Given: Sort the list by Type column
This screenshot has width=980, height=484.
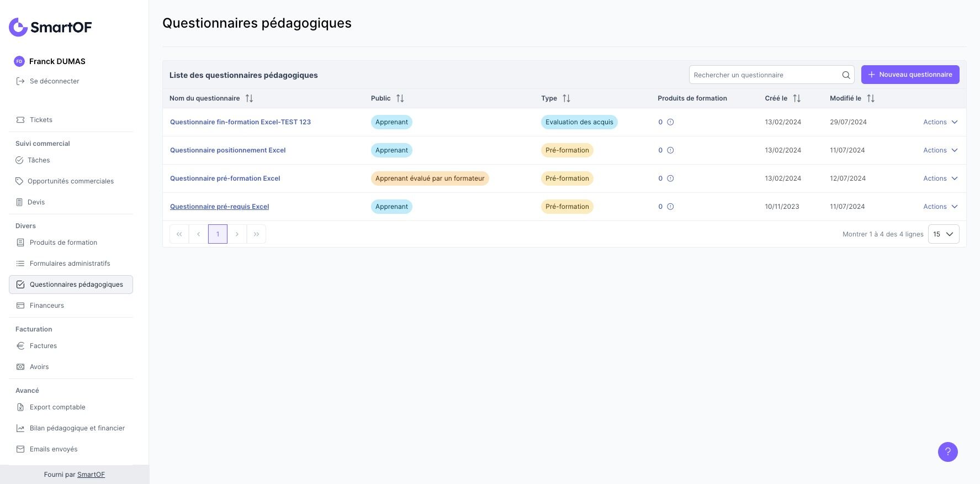Looking at the screenshot, I should click(x=566, y=98).
